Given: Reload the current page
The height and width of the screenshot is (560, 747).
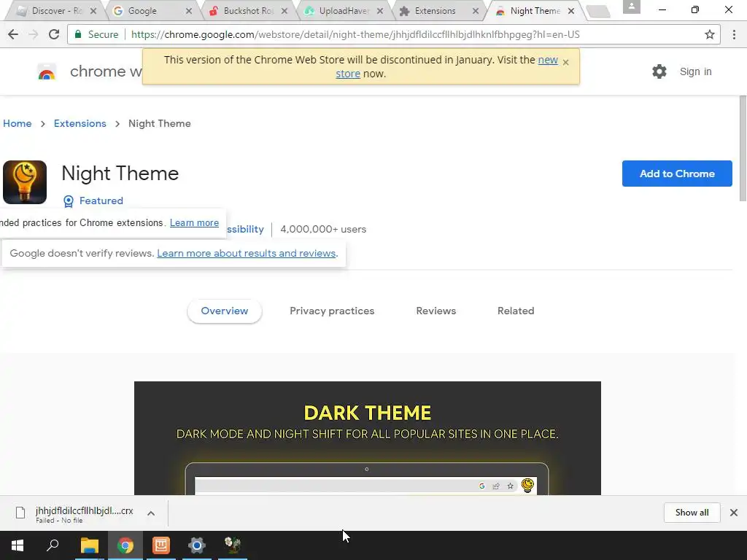Looking at the screenshot, I should coord(54,34).
